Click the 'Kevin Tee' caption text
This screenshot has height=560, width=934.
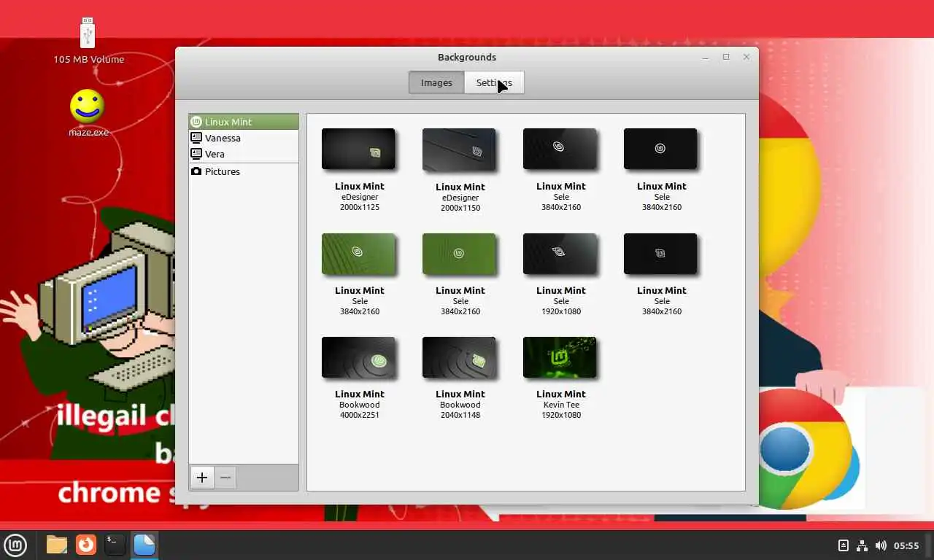(561, 405)
